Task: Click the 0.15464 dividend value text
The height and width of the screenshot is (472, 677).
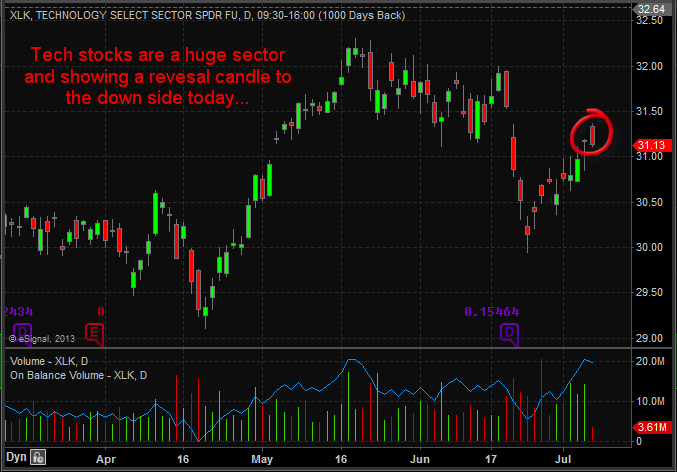Action: [x=491, y=311]
